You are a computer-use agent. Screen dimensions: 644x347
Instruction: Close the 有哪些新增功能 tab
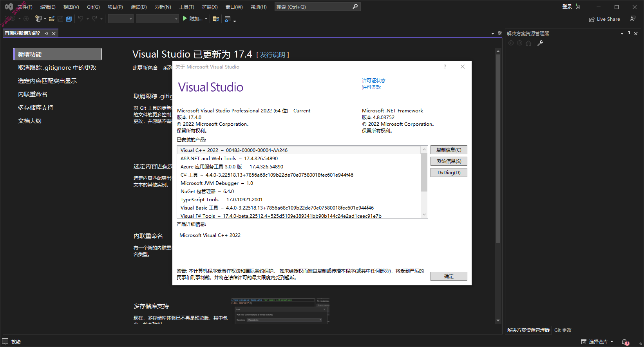54,33
